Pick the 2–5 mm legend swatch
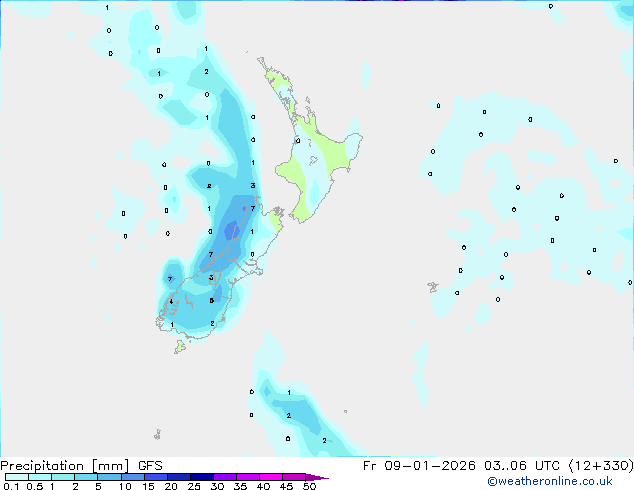Viewport: 634px width, 490px height. [x=86, y=477]
